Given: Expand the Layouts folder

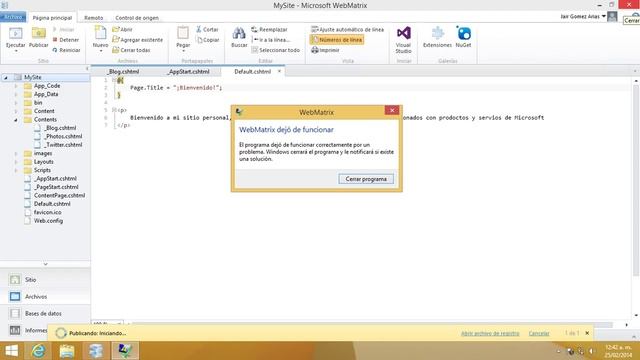Looking at the screenshot, I should pyautogui.click(x=16, y=162).
